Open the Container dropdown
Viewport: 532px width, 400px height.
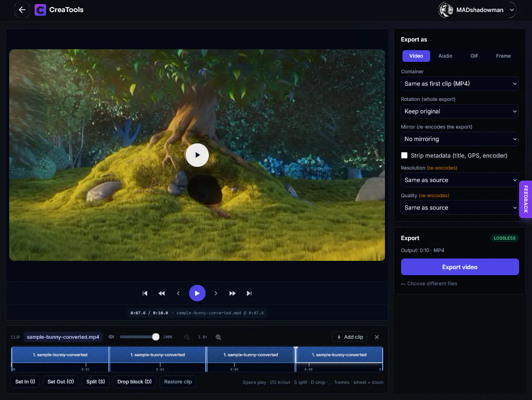(460, 83)
